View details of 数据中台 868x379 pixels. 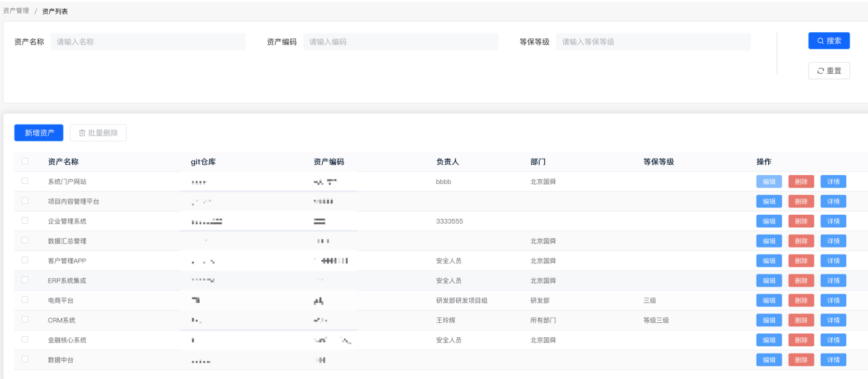(x=833, y=360)
